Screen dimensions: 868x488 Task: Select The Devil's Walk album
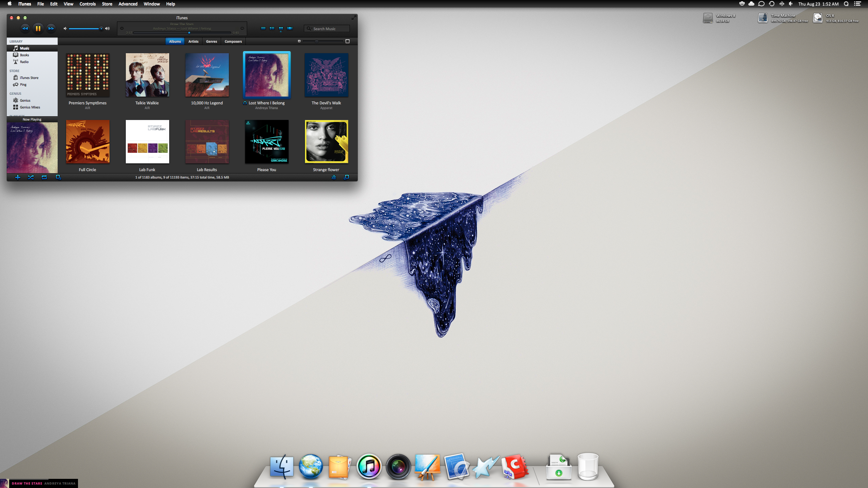[x=326, y=75]
